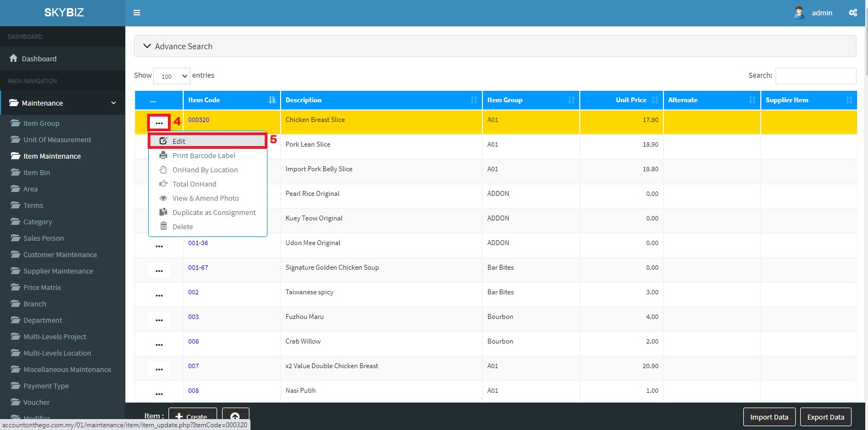Sort by Item Code column icon
The image size is (868, 430).
pos(272,100)
